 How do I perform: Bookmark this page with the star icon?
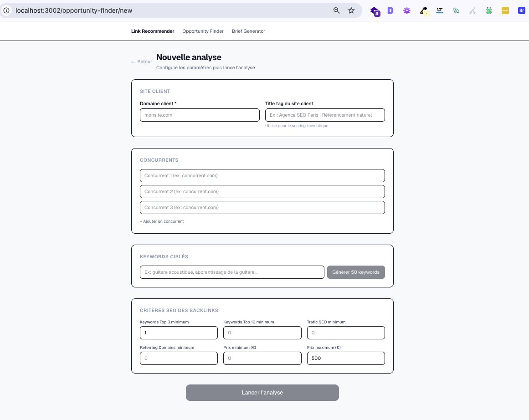351,10
